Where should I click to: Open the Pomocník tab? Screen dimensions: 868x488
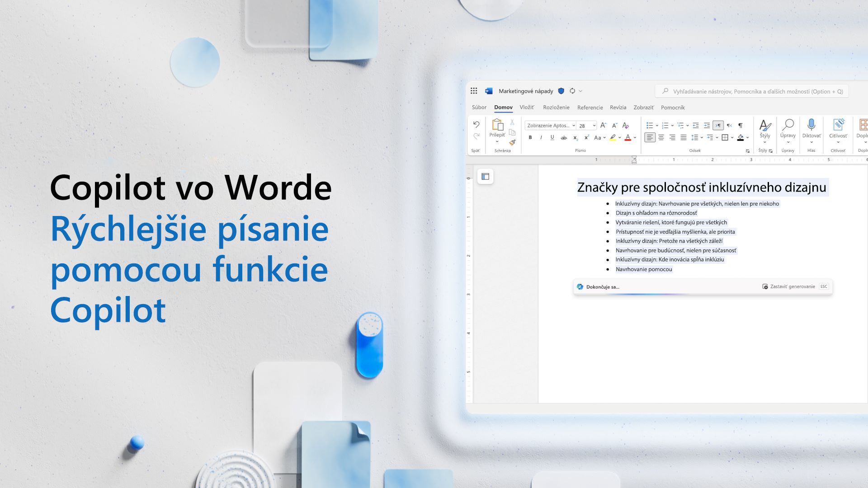coord(673,107)
